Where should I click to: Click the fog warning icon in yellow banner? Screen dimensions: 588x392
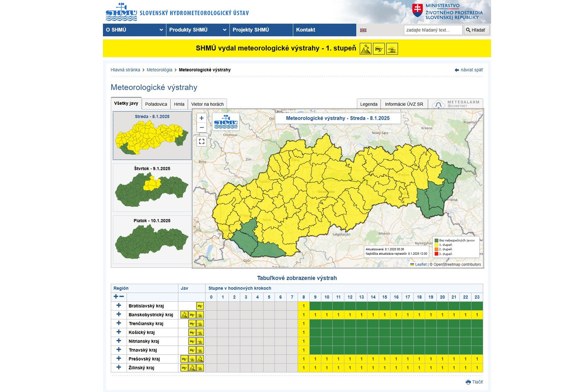pyautogui.click(x=392, y=49)
